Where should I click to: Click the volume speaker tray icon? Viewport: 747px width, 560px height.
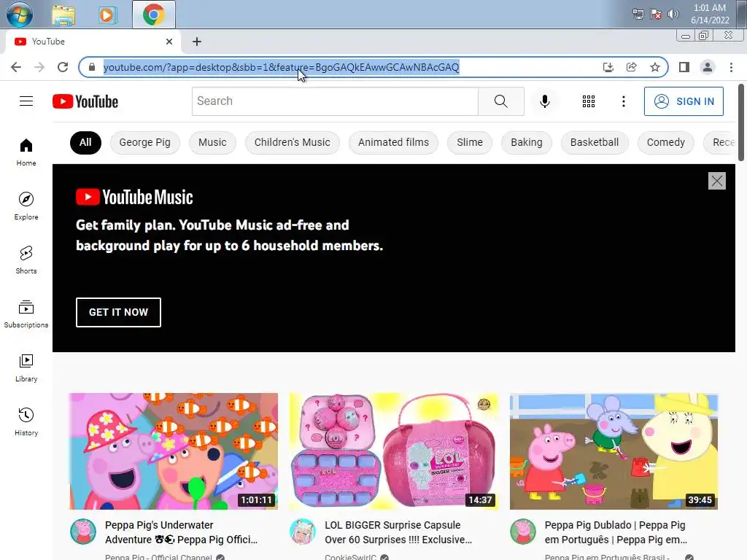pyautogui.click(x=673, y=14)
